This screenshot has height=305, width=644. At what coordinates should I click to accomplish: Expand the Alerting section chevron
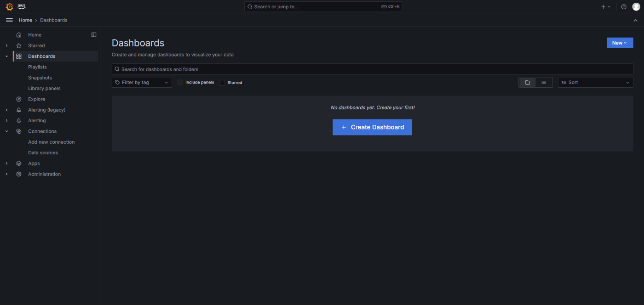pos(6,120)
